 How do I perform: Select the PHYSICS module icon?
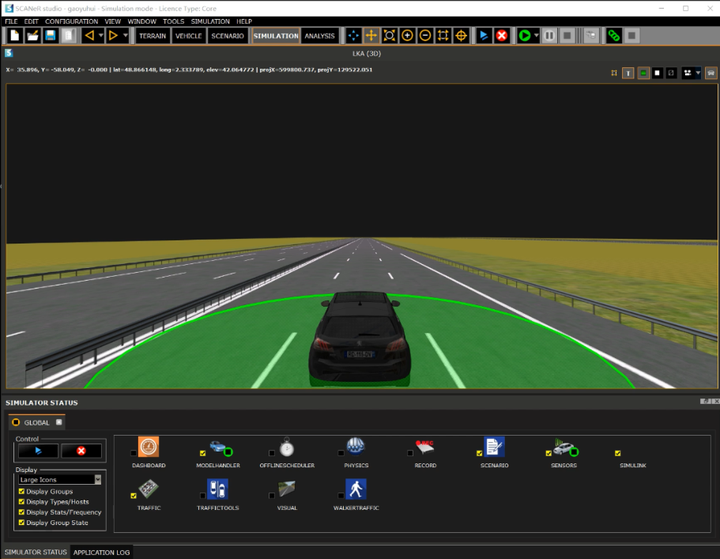tap(356, 446)
